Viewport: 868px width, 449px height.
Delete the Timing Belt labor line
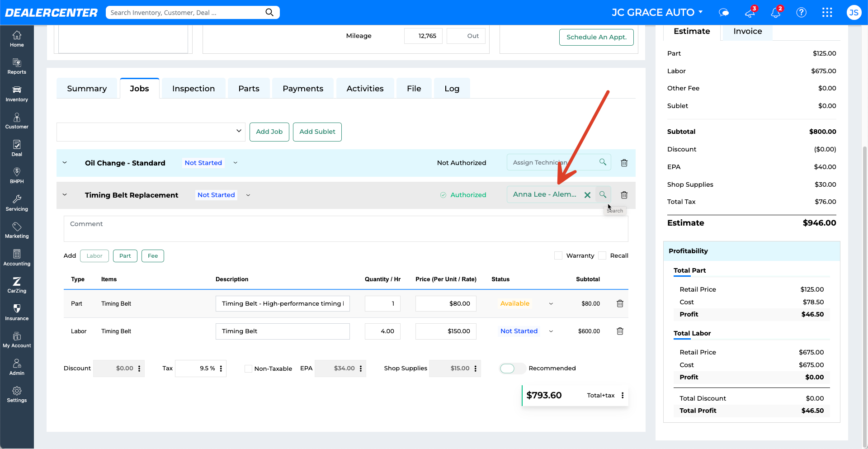coord(620,331)
